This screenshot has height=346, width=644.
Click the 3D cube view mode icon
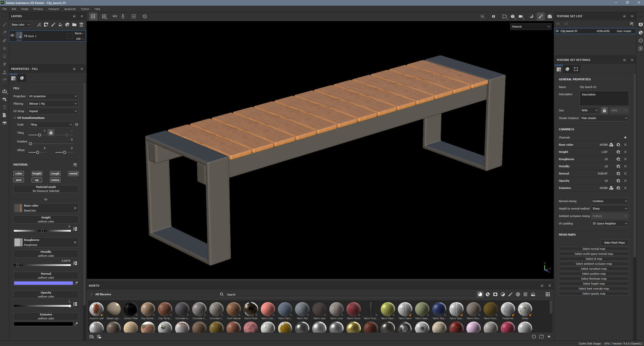[x=513, y=16]
